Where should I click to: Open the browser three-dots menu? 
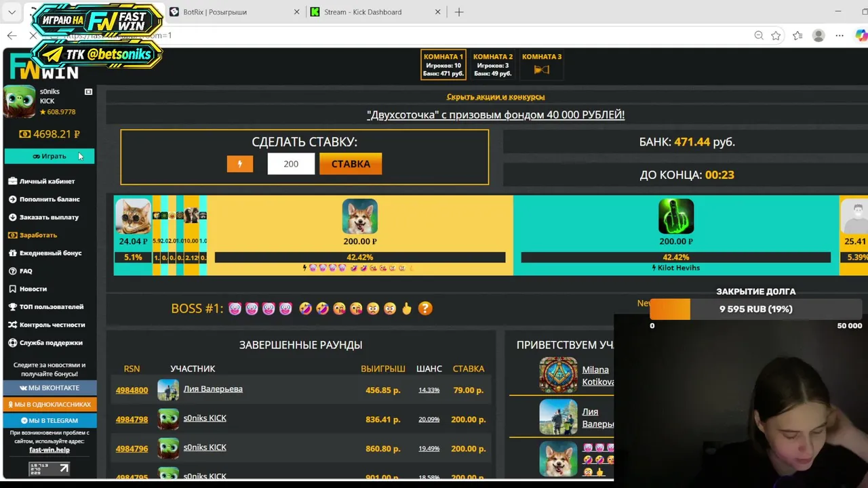pyautogui.click(x=840, y=35)
